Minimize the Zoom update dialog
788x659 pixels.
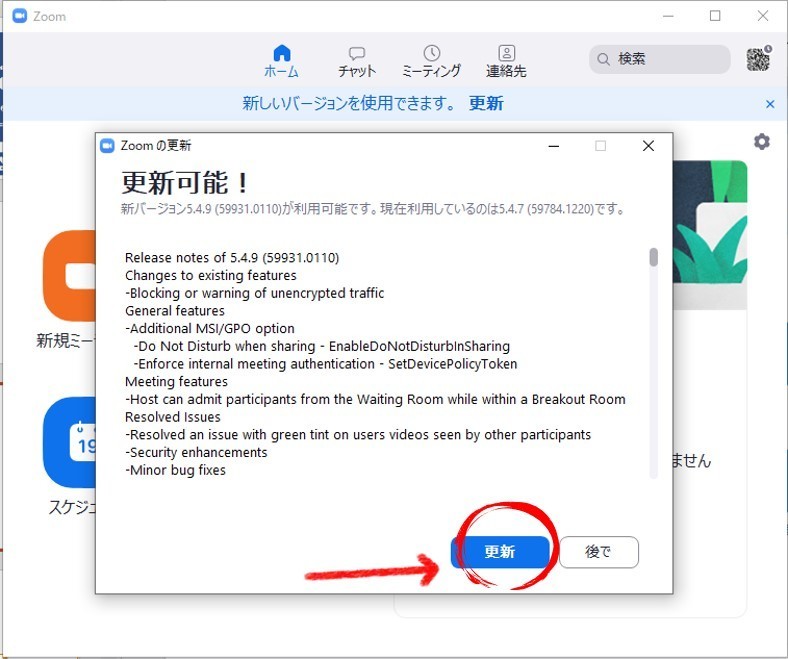coord(553,146)
